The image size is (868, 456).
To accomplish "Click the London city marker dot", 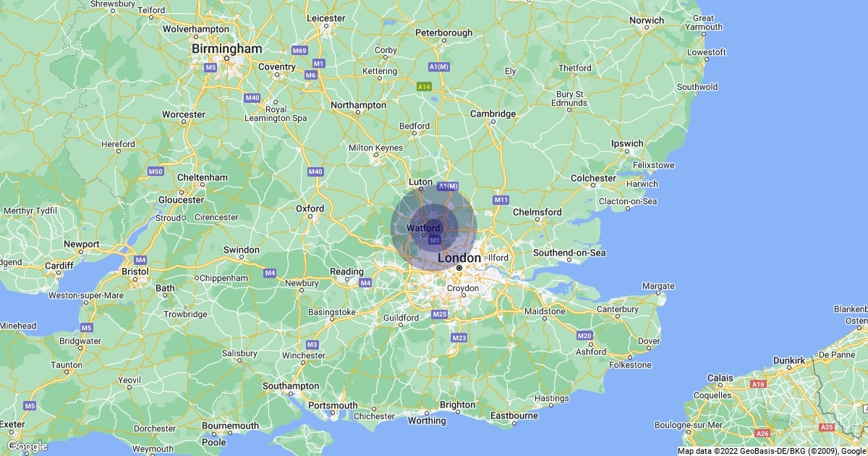I will (459, 268).
